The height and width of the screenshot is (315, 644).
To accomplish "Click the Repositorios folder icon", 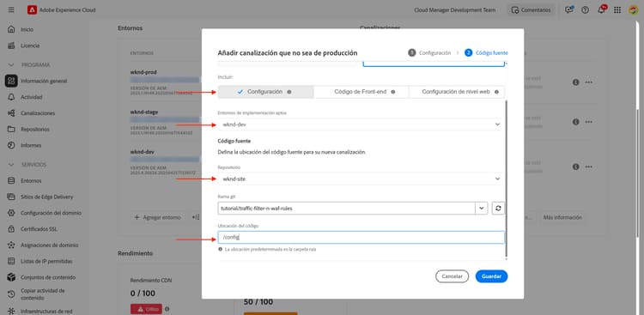I will (11, 129).
